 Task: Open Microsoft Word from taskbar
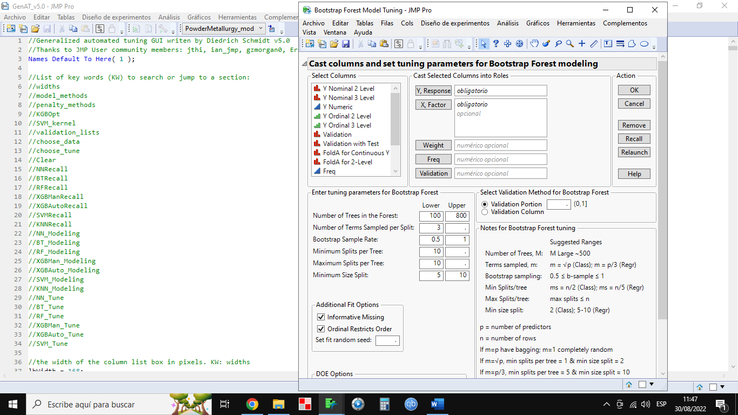(x=437, y=404)
